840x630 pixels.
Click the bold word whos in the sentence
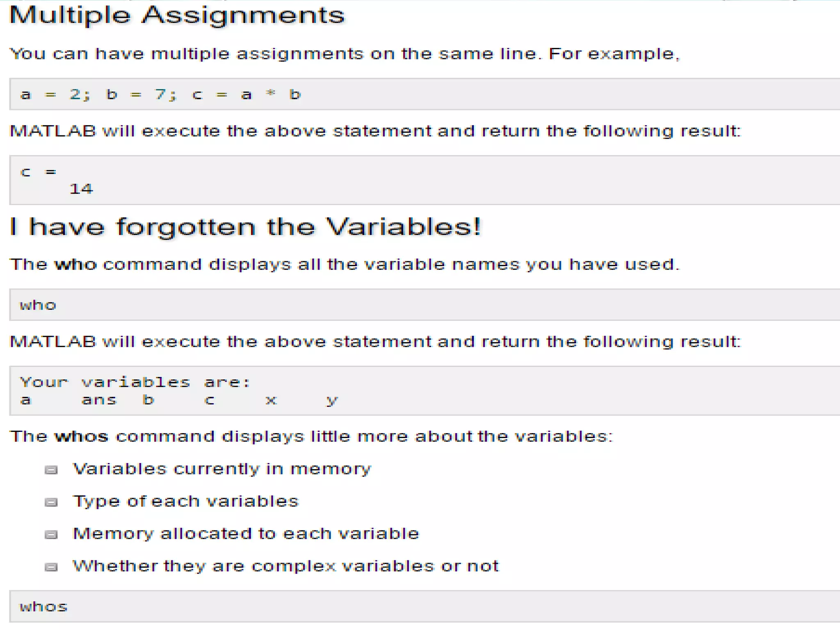(81, 436)
